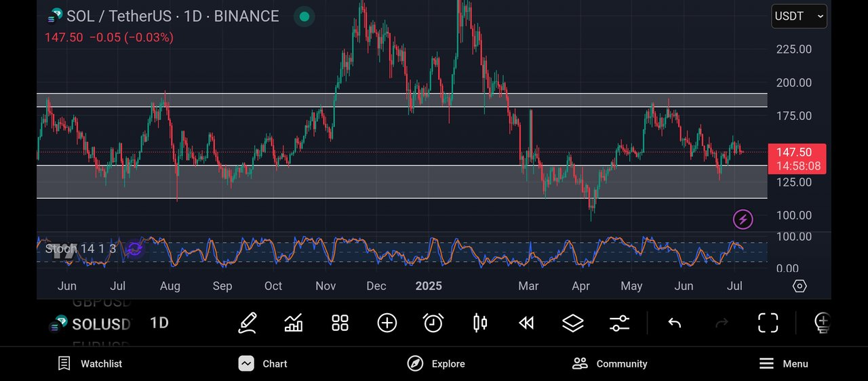Switch to the Explore tab
The image size is (868, 381).
(x=436, y=364)
